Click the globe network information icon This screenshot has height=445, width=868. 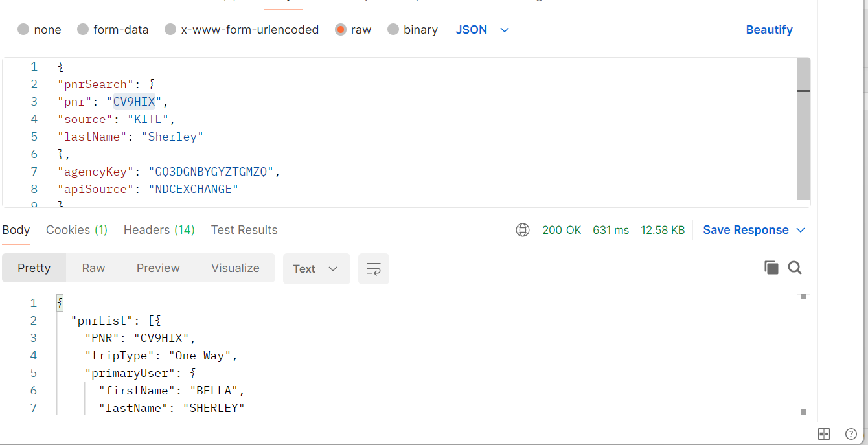pyautogui.click(x=523, y=230)
